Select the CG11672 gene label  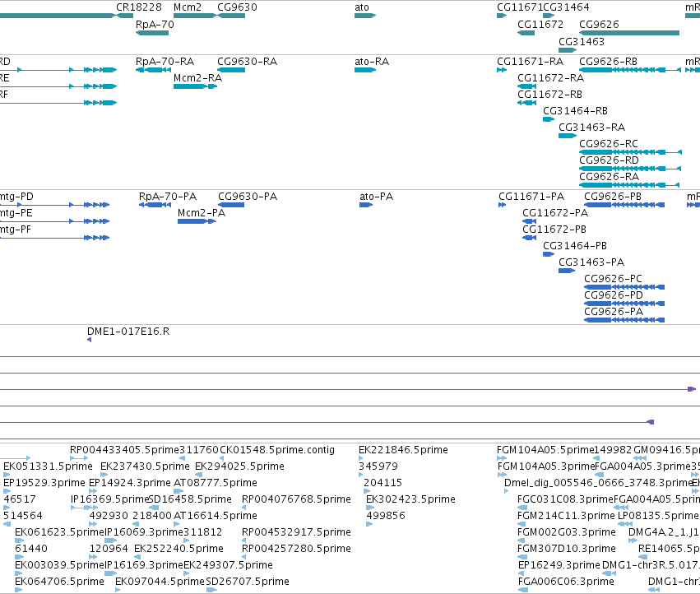(540, 25)
